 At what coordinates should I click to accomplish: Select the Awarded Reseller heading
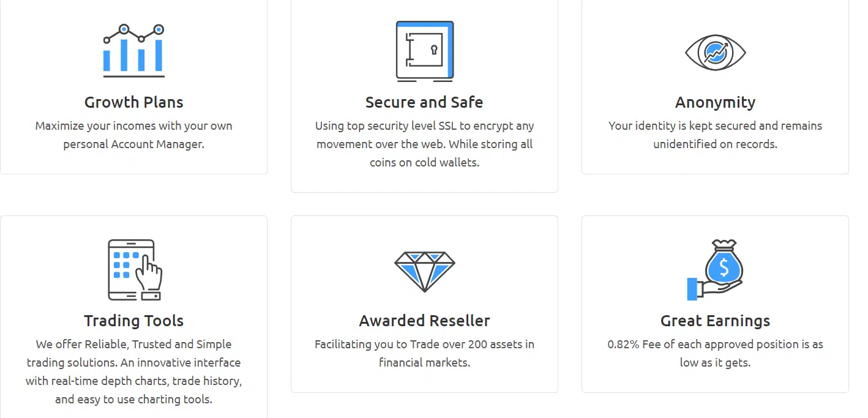(424, 321)
